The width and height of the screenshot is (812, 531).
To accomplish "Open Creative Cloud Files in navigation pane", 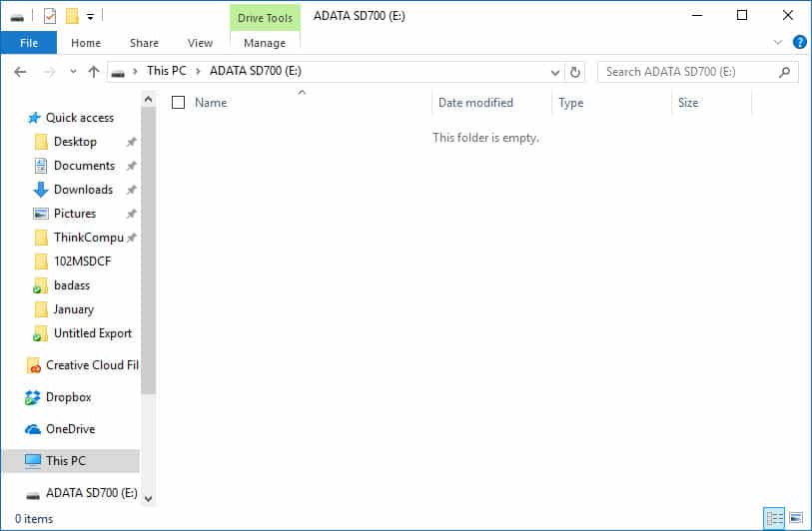I will pos(92,365).
